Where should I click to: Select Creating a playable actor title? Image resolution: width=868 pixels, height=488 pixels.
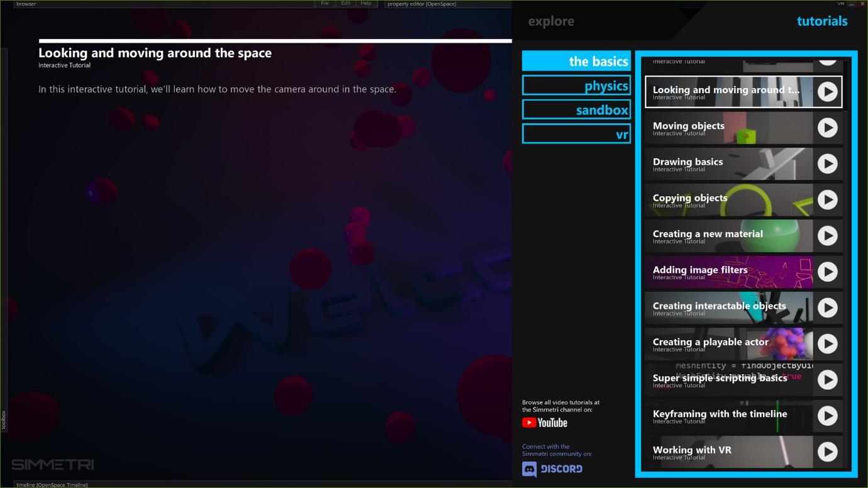(711, 341)
